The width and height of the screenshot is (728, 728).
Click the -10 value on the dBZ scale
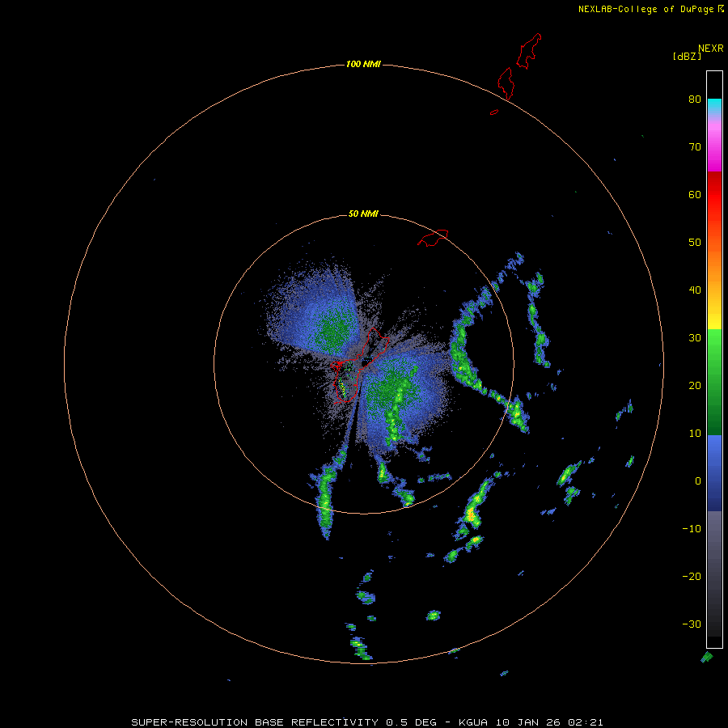tap(692, 529)
